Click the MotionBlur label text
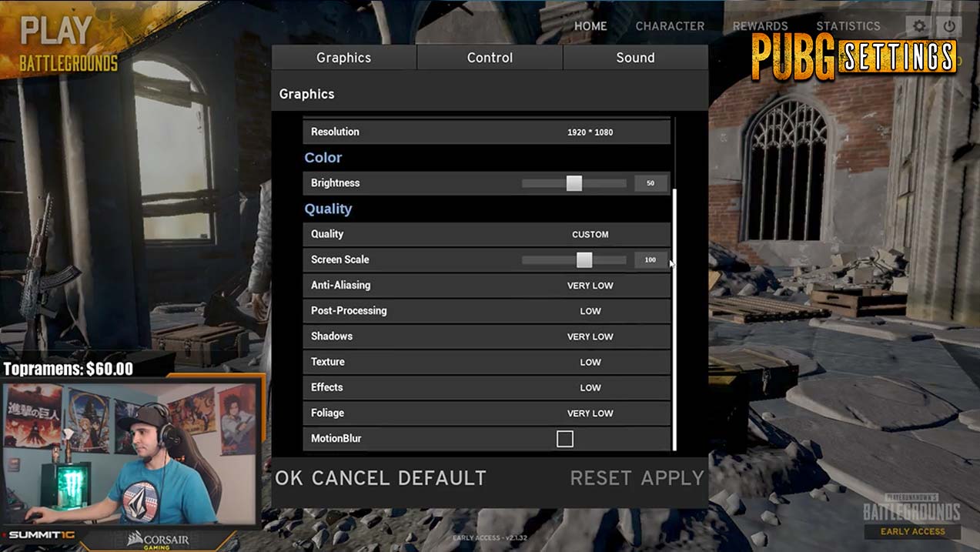 coord(336,439)
